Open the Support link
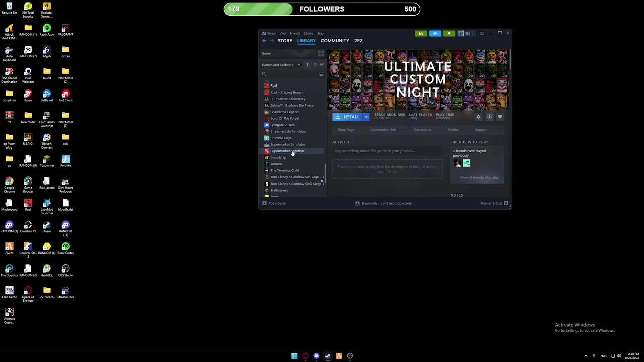Image resolution: width=644 pixels, height=362 pixels. pyautogui.click(x=481, y=130)
